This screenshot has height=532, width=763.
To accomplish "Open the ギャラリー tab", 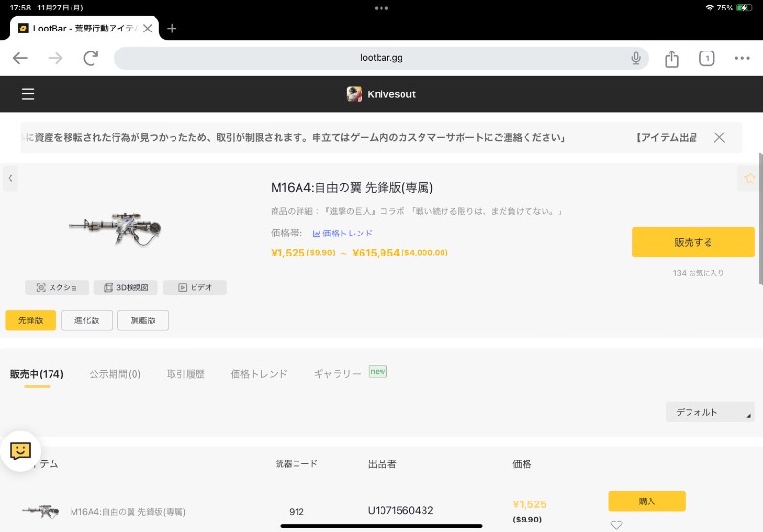I will tap(338, 374).
